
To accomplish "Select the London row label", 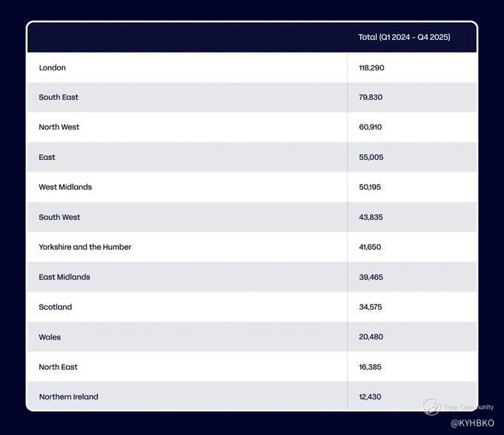I will [x=52, y=67].
